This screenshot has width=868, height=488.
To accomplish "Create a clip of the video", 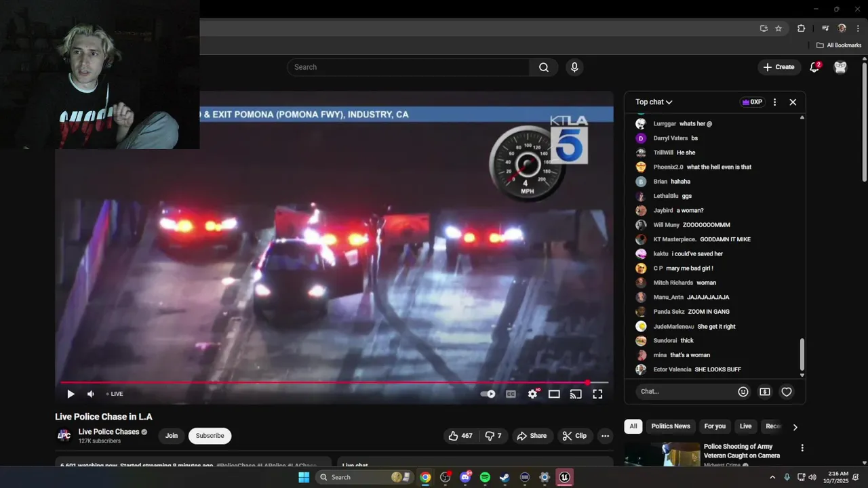I will coord(575,436).
